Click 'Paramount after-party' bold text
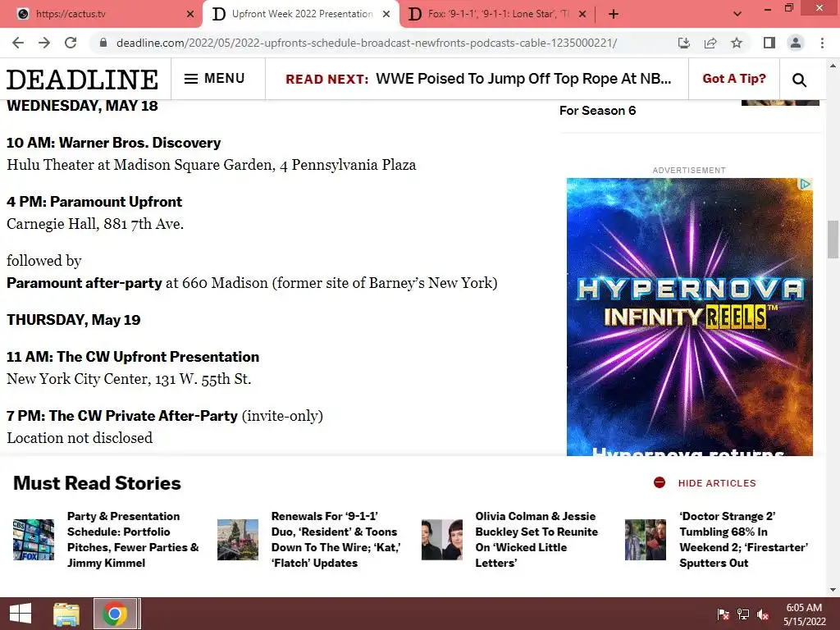The height and width of the screenshot is (630, 840). coord(84,283)
